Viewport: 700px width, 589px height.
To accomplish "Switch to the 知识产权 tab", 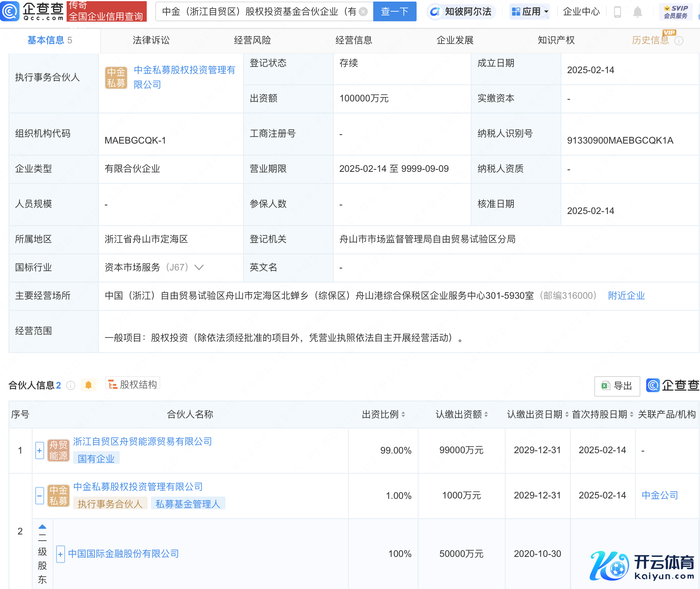I will pyautogui.click(x=556, y=40).
